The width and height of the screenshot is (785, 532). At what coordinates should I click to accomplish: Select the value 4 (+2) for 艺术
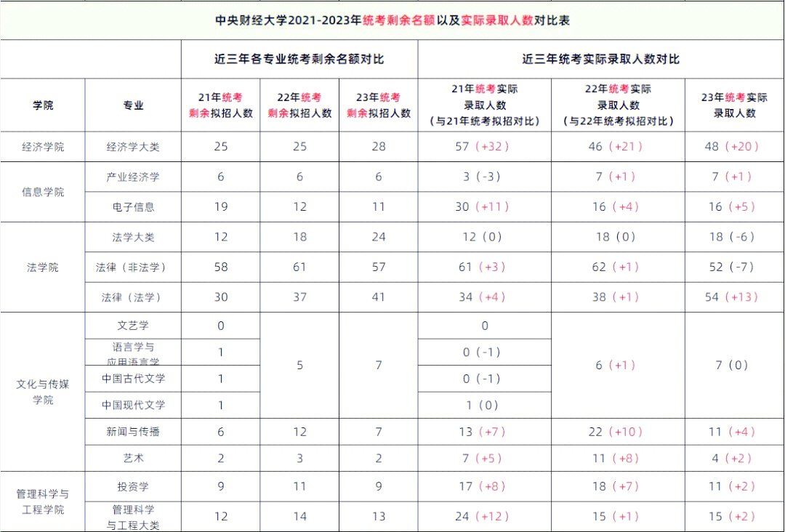(731, 458)
